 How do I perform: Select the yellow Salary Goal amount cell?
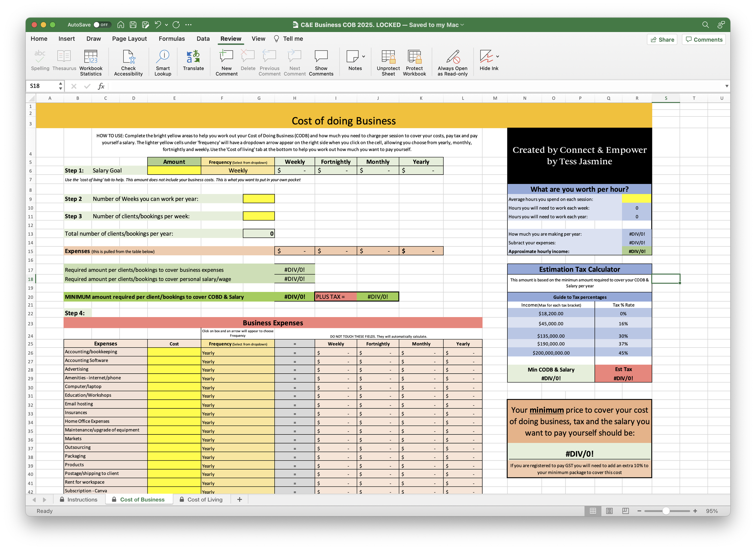click(x=174, y=170)
